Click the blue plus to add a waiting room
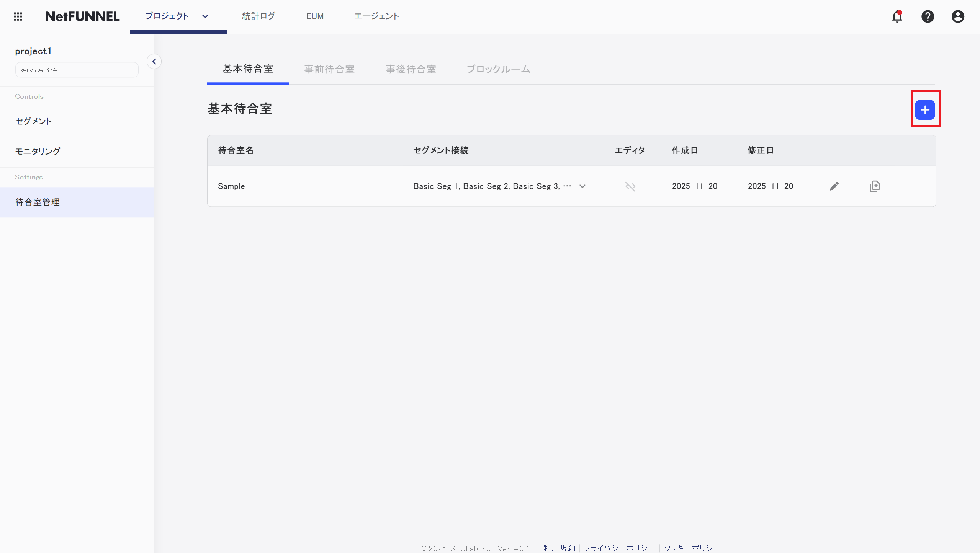 pos(924,109)
